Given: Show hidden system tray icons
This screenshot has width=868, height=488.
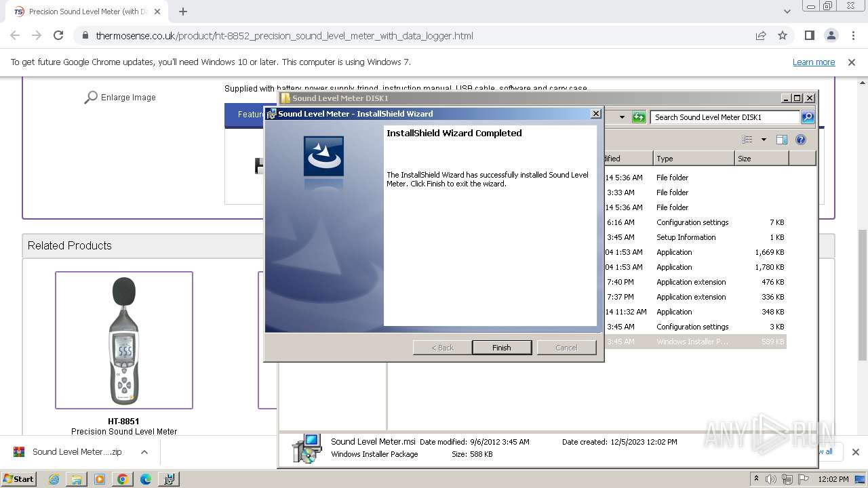Looking at the screenshot, I should (x=757, y=479).
